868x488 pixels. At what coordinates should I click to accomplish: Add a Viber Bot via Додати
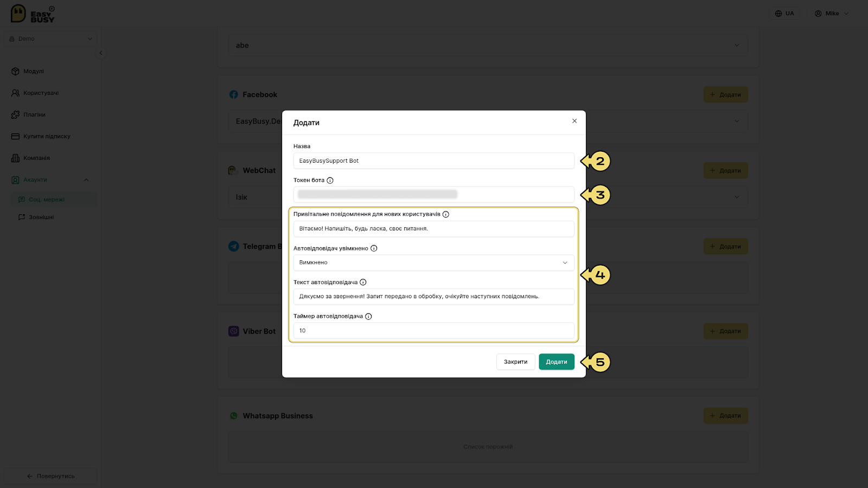[x=725, y=331]
